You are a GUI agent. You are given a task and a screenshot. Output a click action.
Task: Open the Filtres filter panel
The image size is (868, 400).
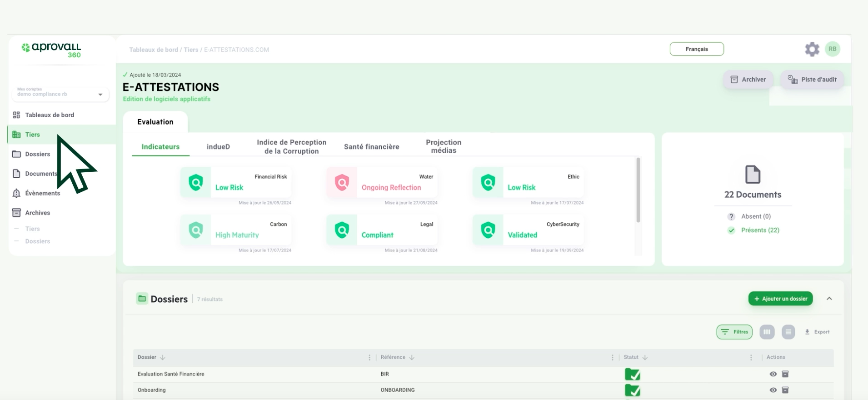pos(734,332)
